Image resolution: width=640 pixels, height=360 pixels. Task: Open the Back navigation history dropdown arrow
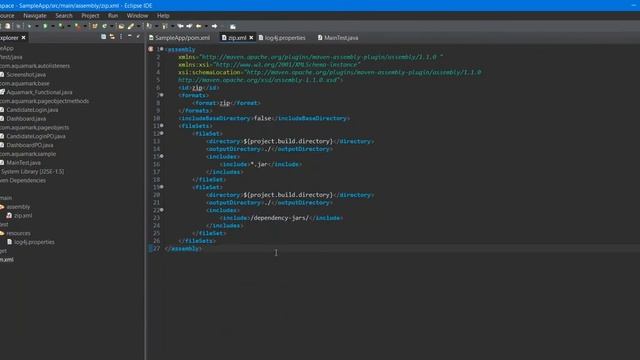point(206,26)
